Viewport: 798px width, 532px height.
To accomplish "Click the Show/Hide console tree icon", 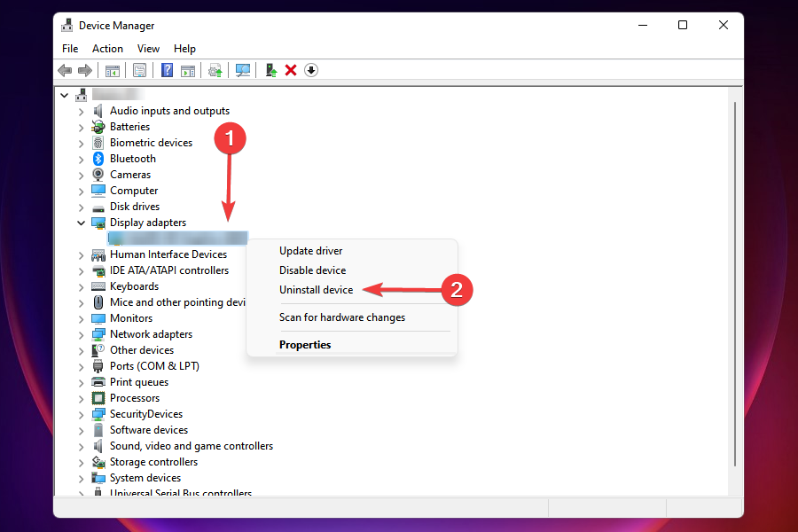I will 113,70.
